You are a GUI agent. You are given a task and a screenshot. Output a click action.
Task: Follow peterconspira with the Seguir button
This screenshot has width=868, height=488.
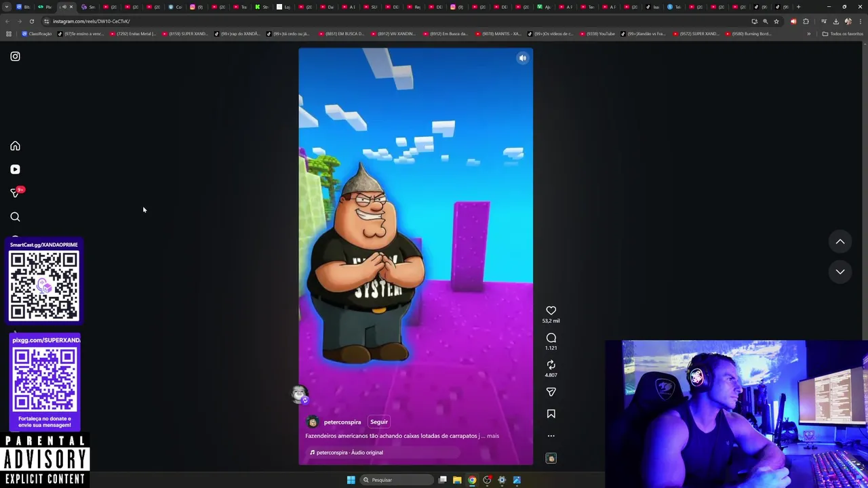(378, 422)
